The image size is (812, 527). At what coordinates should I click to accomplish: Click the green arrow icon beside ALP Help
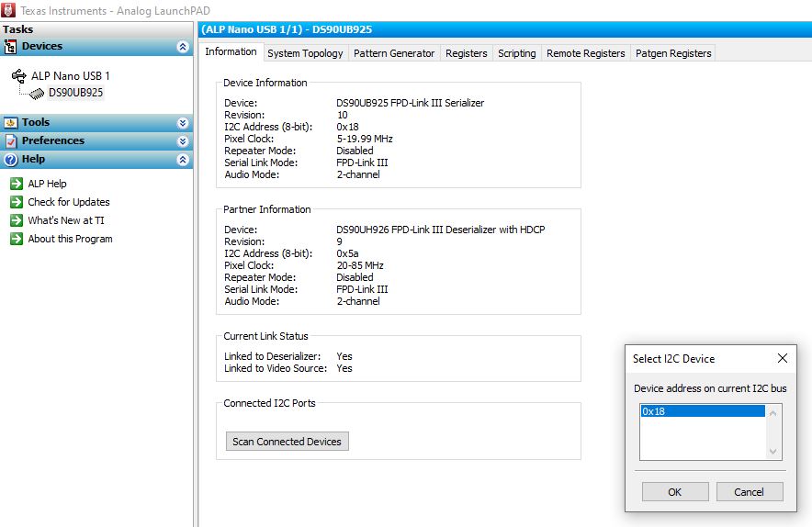(17, 184)
